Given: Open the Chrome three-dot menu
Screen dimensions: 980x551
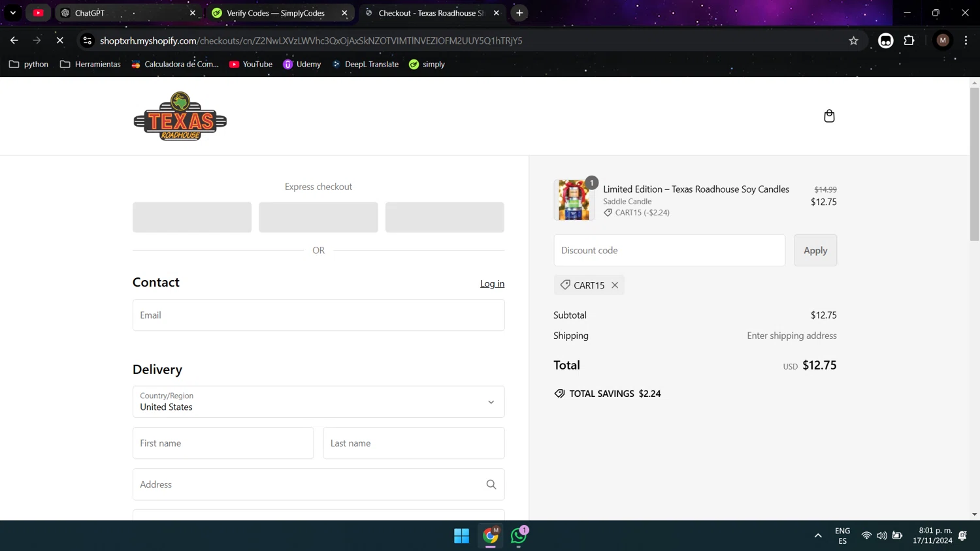Looking at the screenshot, I should pos(966,40).
